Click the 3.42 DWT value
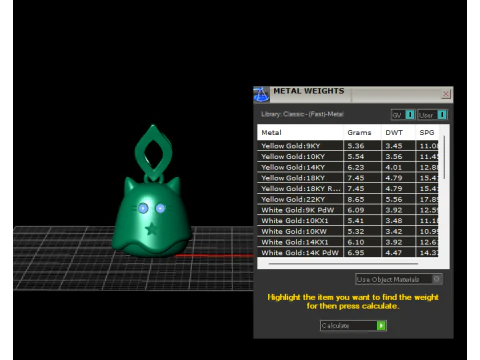 [394, 231]
